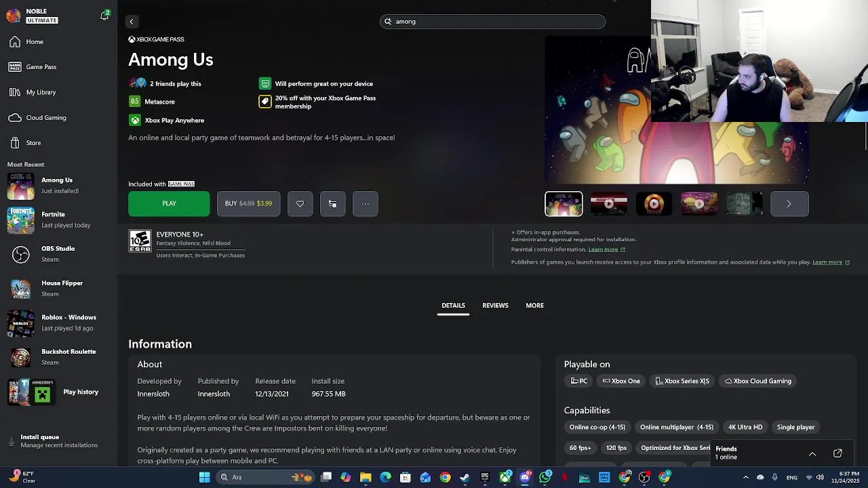Click the Xbox Series X|S platform tag
This screenshot has width=868, height=488.
click(682, 381)
